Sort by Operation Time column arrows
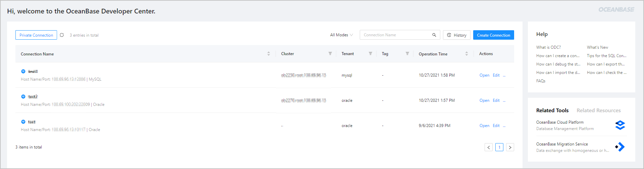 [x=466, y=54]
